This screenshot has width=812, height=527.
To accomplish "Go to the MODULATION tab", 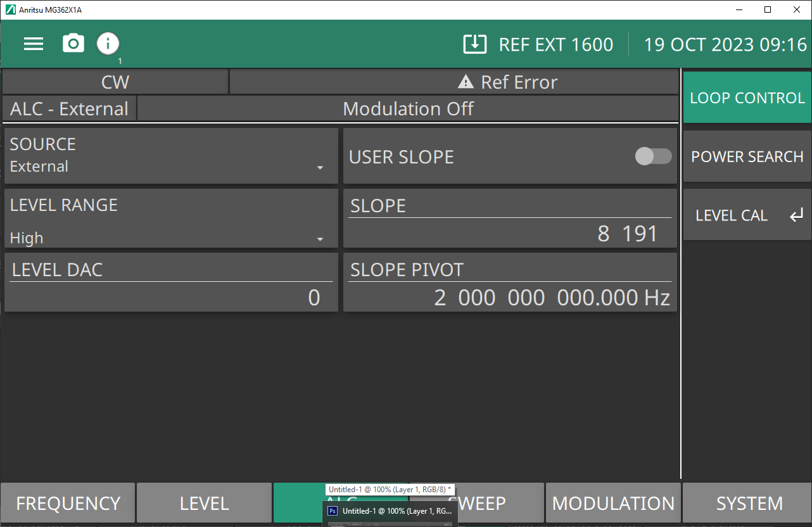I will point(613,504).
